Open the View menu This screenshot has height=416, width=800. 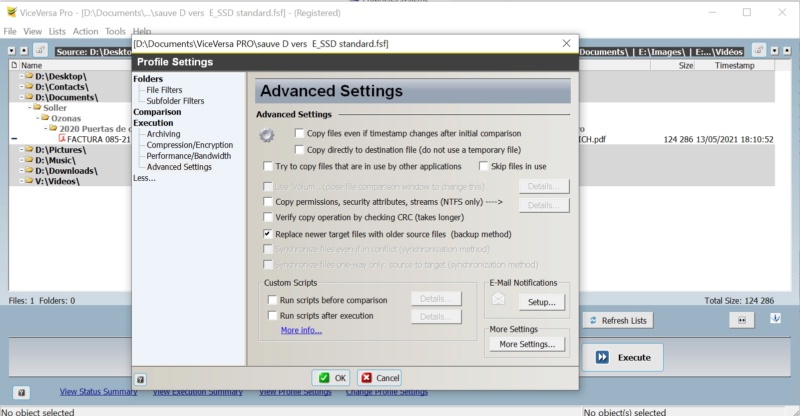32,31
